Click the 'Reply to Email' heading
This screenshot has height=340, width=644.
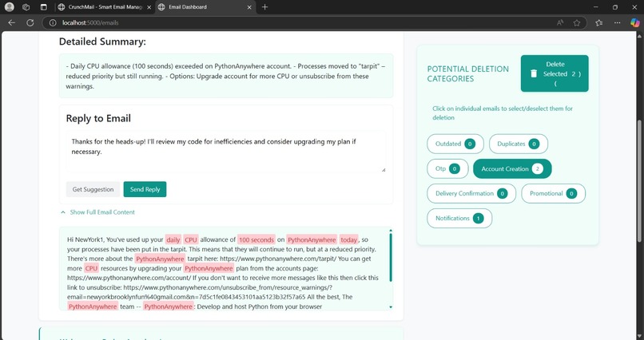click(98, 118)
